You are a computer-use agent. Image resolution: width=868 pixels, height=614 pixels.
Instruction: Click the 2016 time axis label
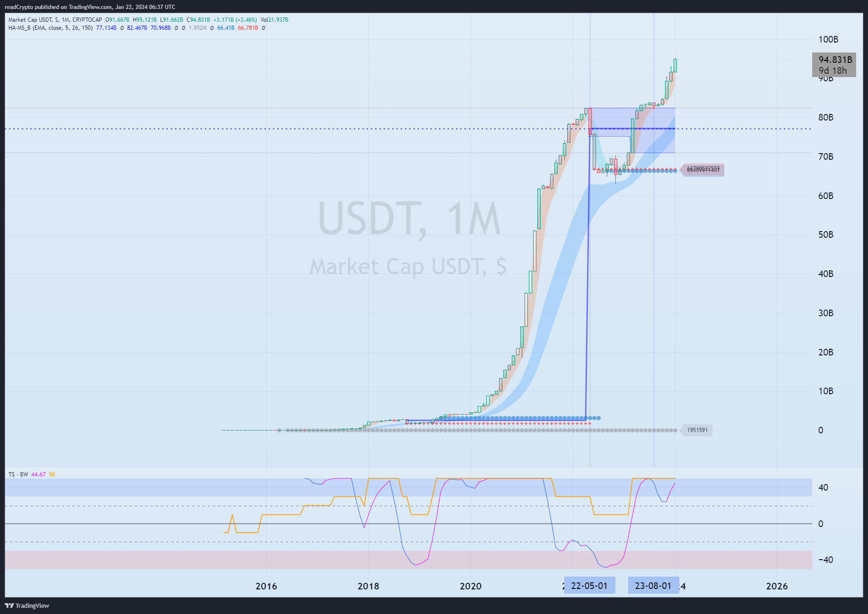(266, 586)
